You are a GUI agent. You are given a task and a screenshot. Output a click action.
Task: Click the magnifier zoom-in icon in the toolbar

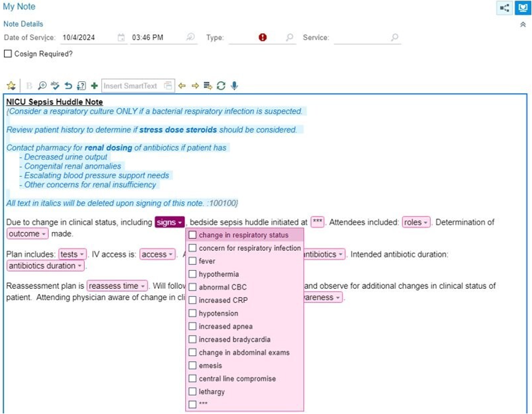point(42,85)
